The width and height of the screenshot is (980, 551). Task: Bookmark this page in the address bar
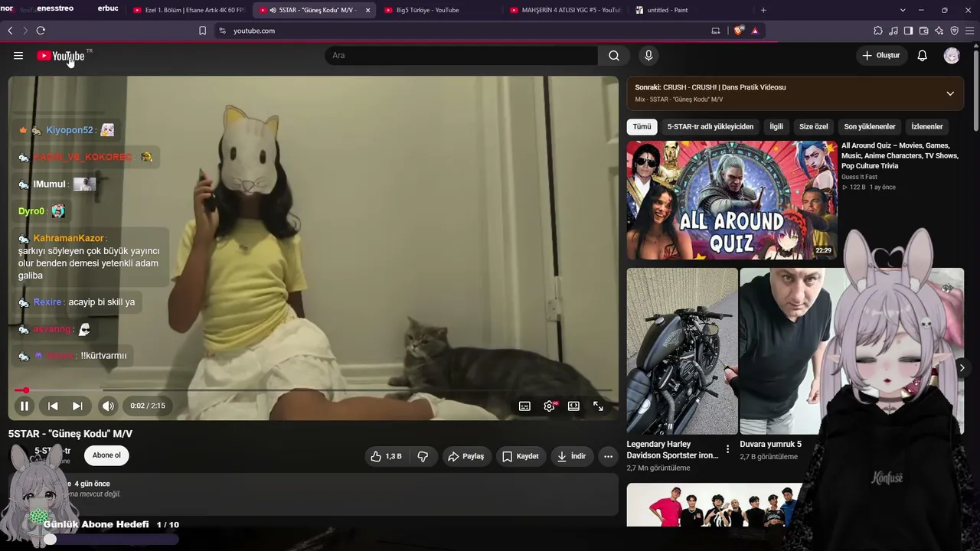tap(202, 31)
